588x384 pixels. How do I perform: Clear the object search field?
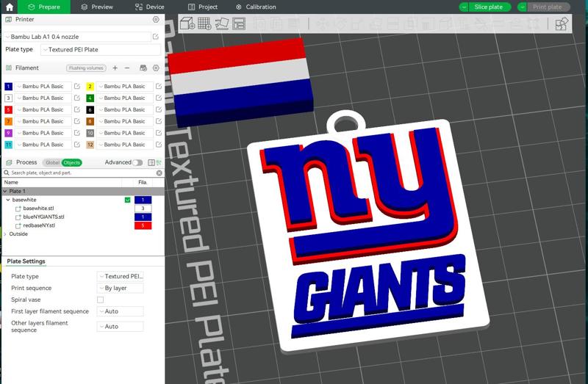tap(159, 173)
